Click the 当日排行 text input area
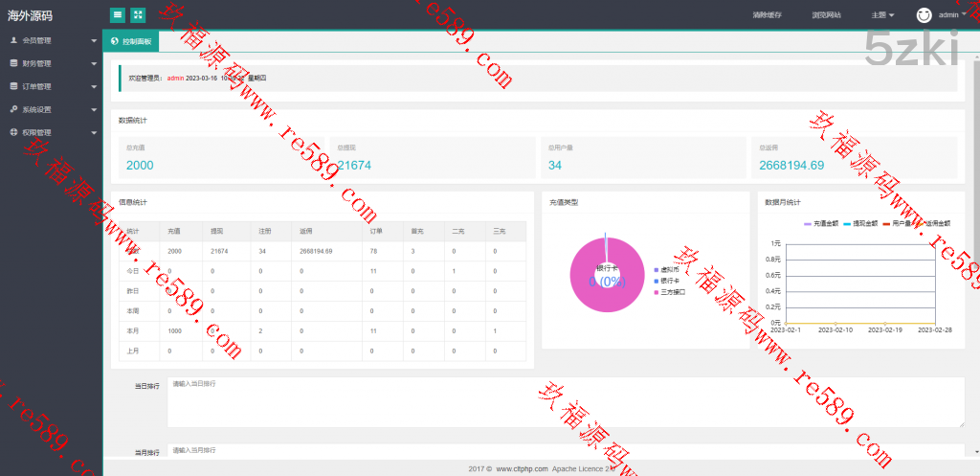Screen dimensions: 980x476 click(565, 401)
